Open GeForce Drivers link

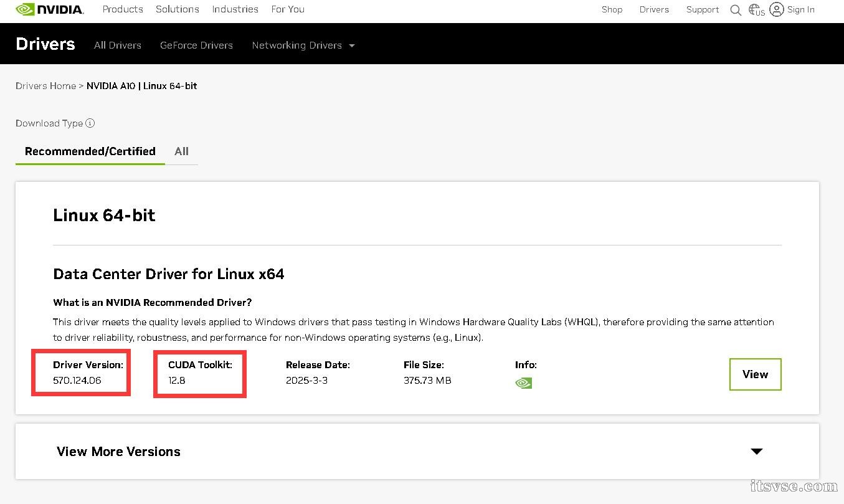[196, 45]
